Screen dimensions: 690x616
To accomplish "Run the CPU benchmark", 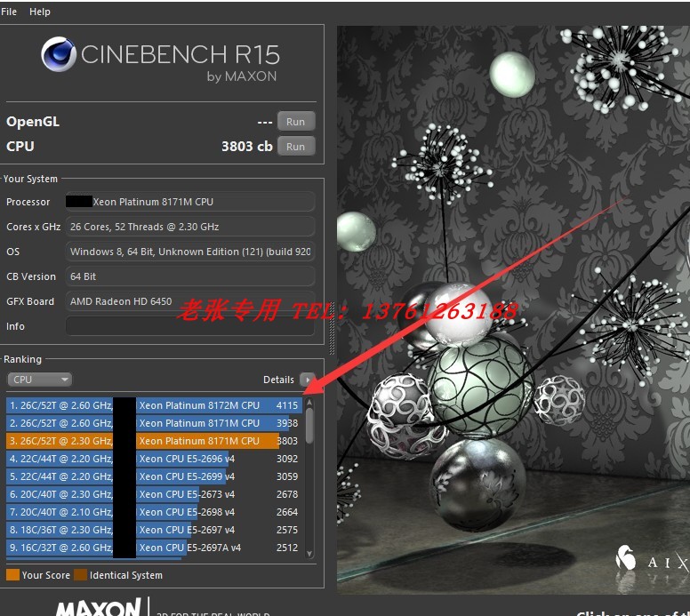I will point(296,147).
